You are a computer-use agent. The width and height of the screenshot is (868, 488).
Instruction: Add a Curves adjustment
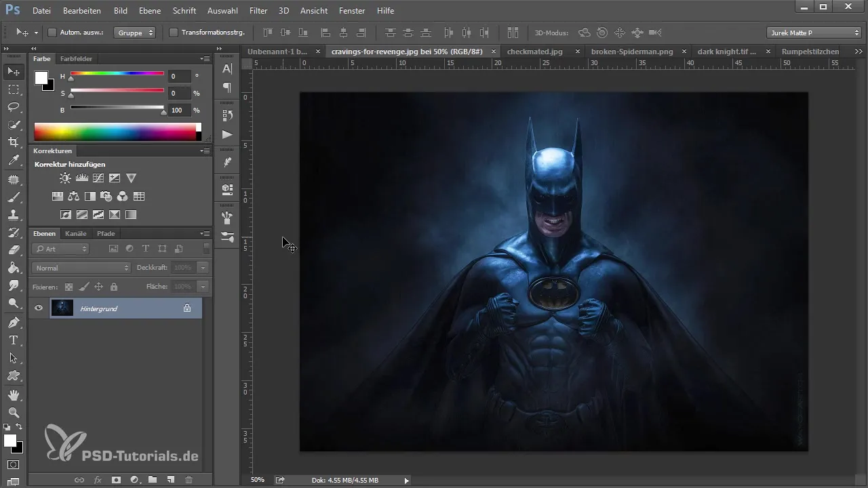(x=98, y=178)
